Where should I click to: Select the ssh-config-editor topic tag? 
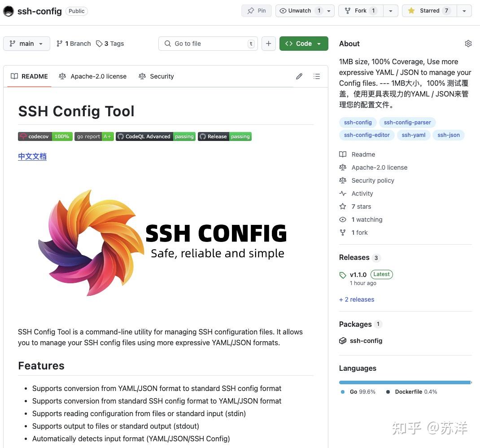click(367, 135)
